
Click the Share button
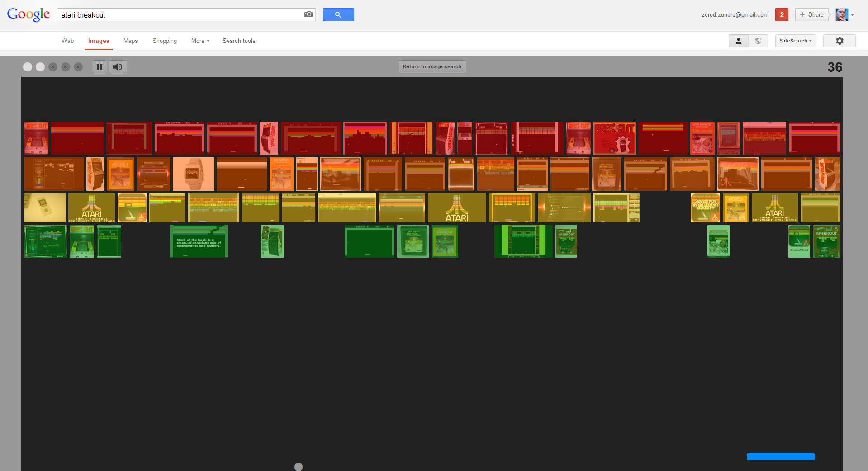pyautogui.click(x=811, y=14)
